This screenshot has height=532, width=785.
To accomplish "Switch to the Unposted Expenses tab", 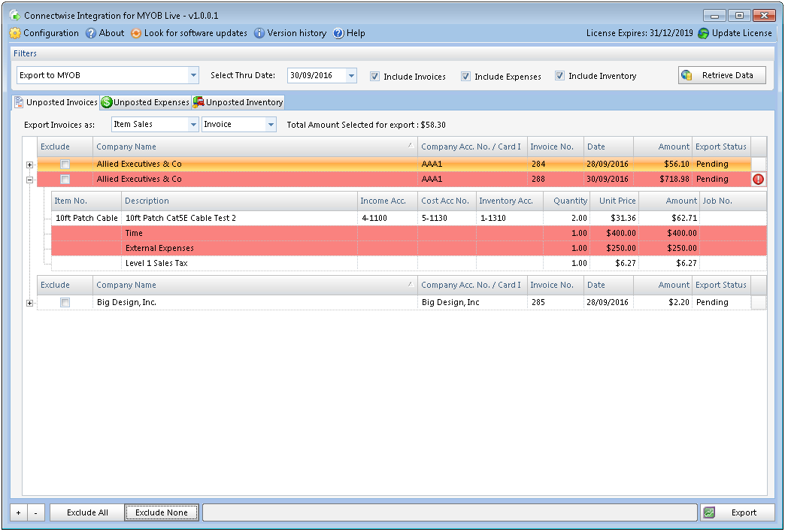I will click(144, 101).
